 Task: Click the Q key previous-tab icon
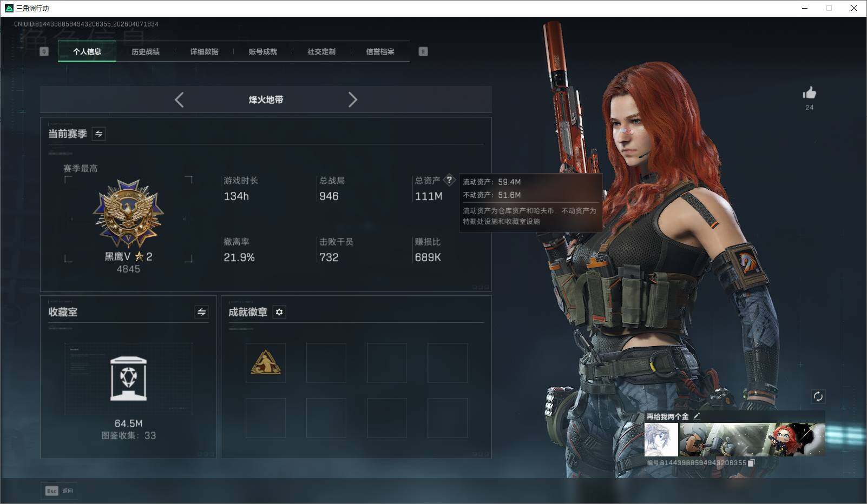pyautogui.click(x=44, y=51)
